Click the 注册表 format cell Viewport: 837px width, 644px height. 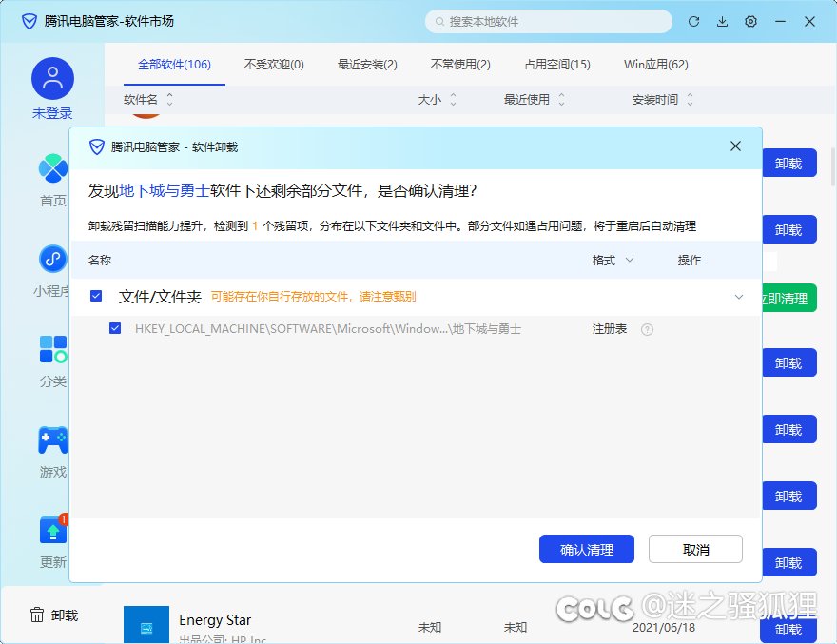point(609,329)
